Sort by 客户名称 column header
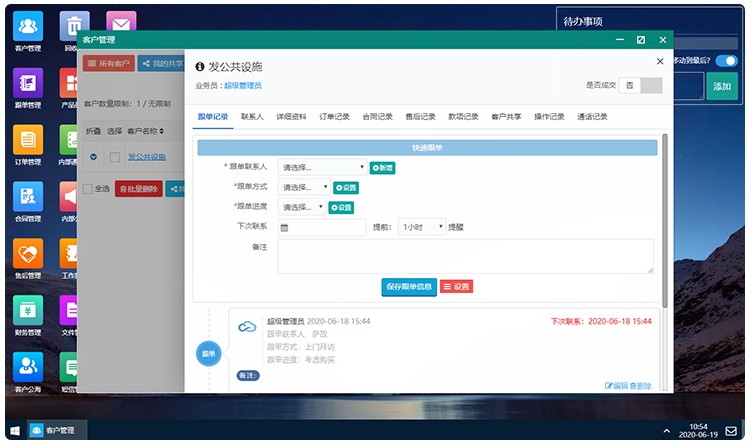The image size is (754, 447). click(x=145, y=131)
